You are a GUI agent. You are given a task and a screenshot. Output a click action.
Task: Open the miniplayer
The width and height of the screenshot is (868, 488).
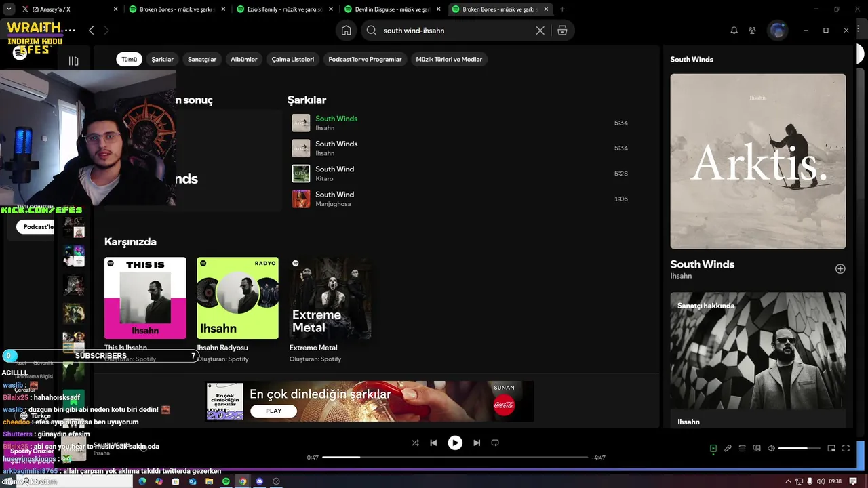click(831, 448)
